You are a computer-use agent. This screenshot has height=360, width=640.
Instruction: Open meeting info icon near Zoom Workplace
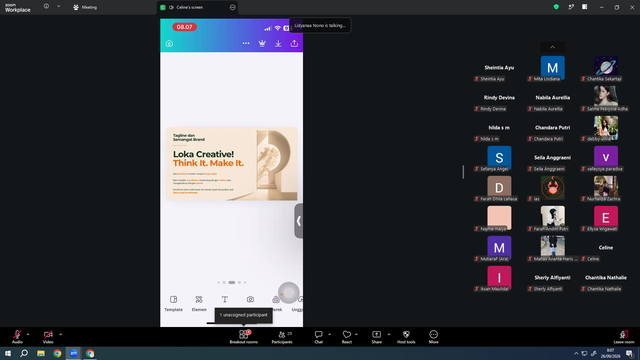(x=46, y=7)
